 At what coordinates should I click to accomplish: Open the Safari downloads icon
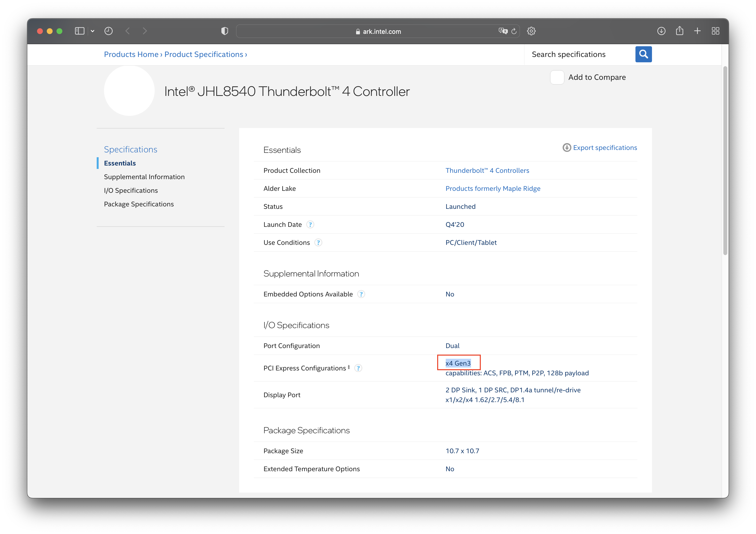point(661,31)
